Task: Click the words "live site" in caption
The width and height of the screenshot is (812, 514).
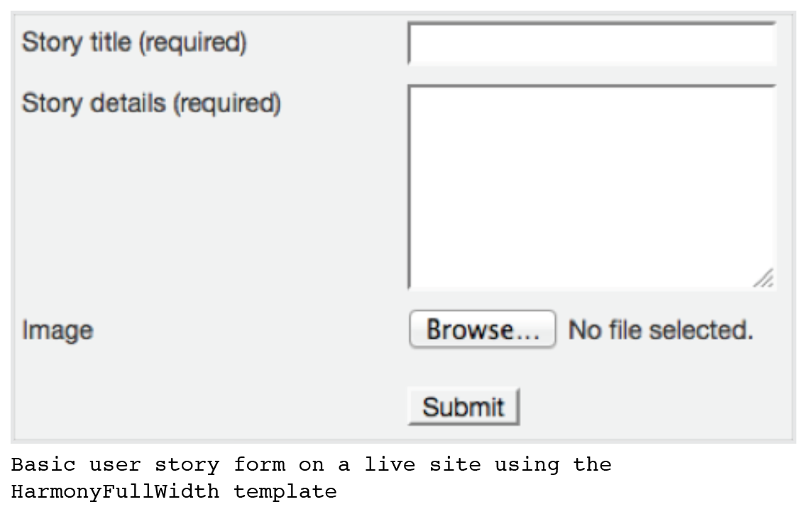Action: [x=422, y=465]
